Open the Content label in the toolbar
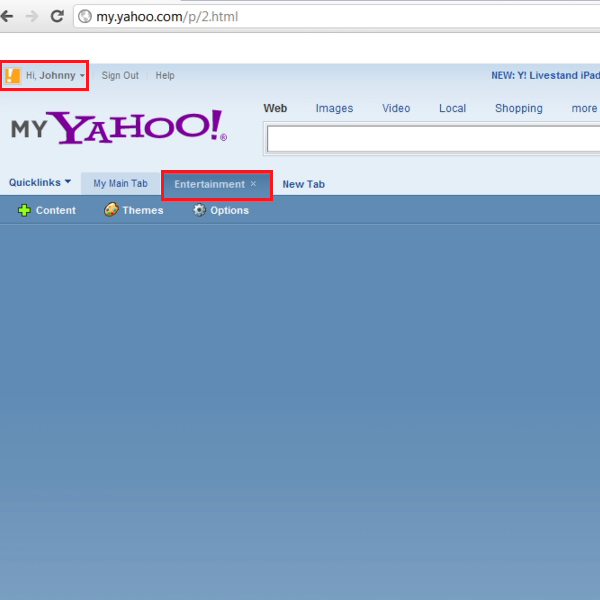This screenshot has width=600, height=600. pyautogui.click(x=56, y=210)
